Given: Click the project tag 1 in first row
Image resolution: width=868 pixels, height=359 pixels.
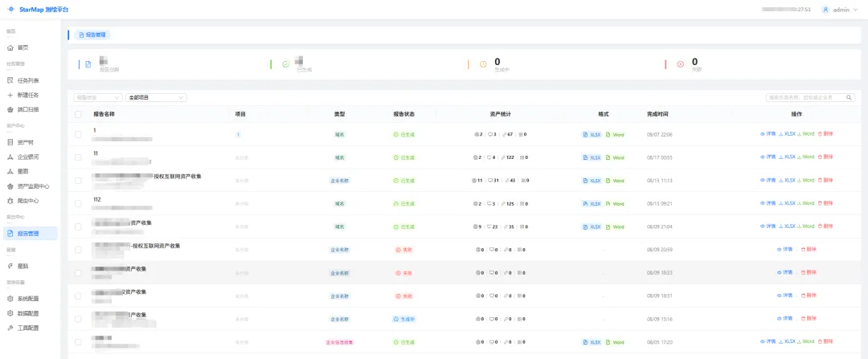Looking at the screenshot, I should [x=238, y=134].
